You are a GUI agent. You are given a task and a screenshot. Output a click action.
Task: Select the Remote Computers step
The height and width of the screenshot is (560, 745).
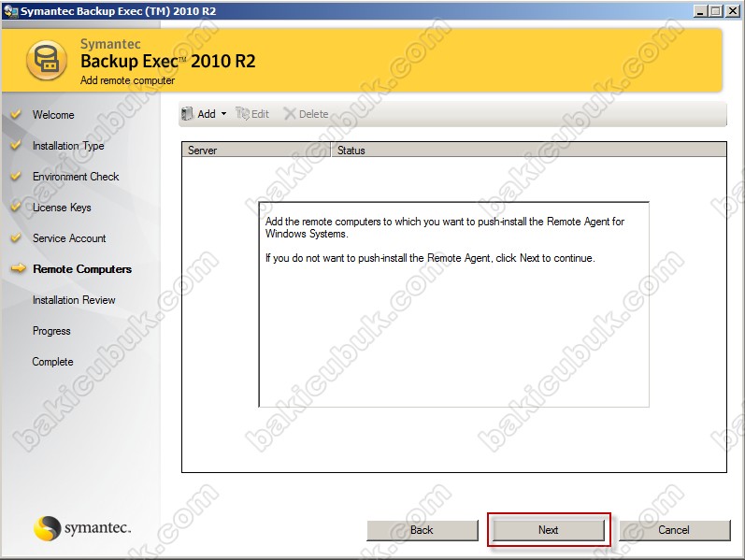tap(82, 269)
